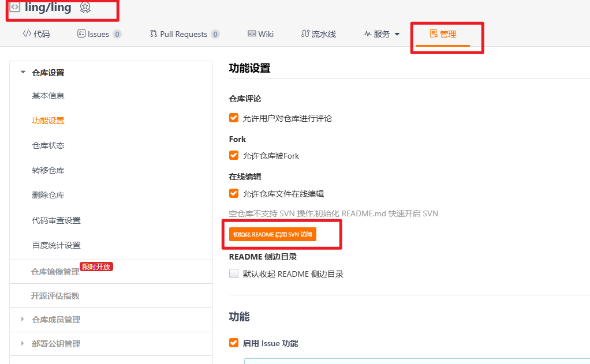Expand the 服务 dropdown menu

(x=382, y=34)
